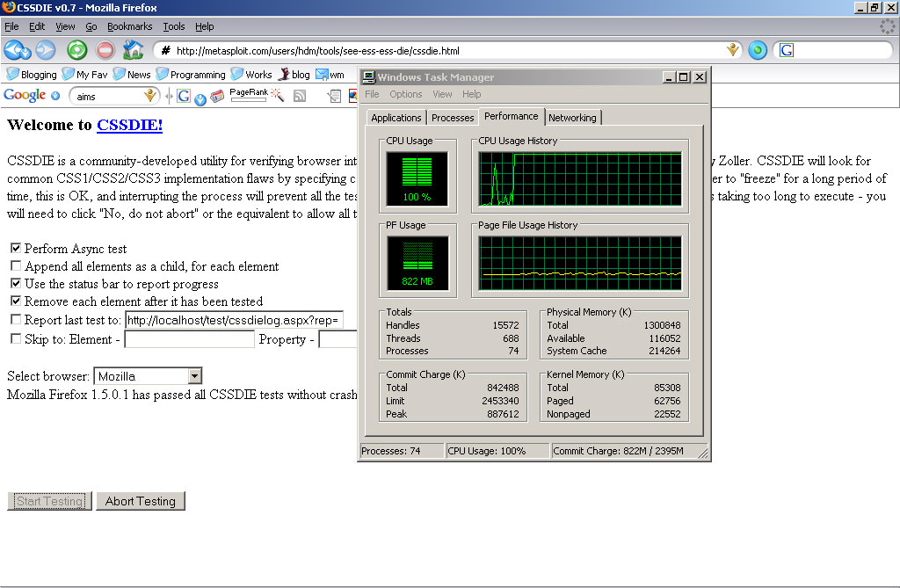Click the Skip to Element text field

click(190, 339)
